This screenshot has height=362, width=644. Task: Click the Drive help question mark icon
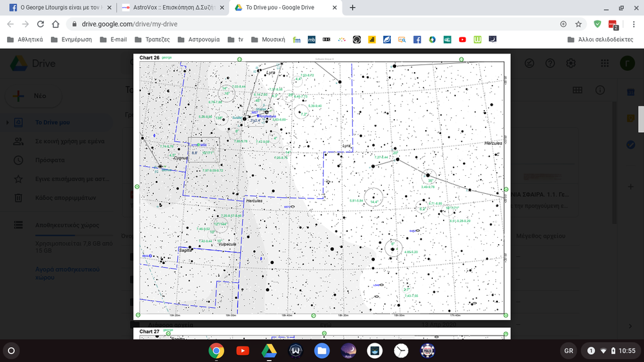tap(550, 63)
